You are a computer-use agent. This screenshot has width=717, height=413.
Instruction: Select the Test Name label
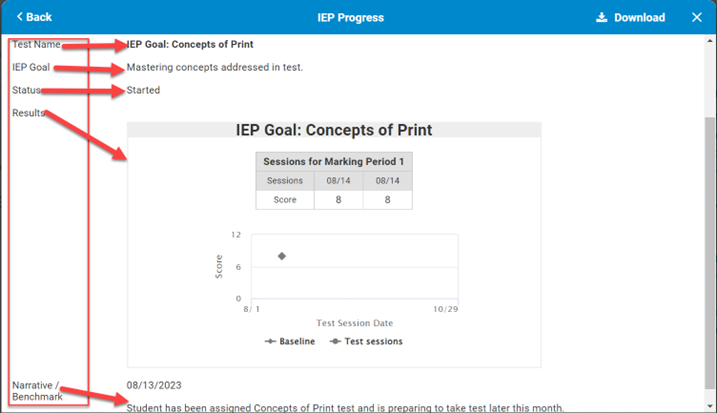(36, 44)
